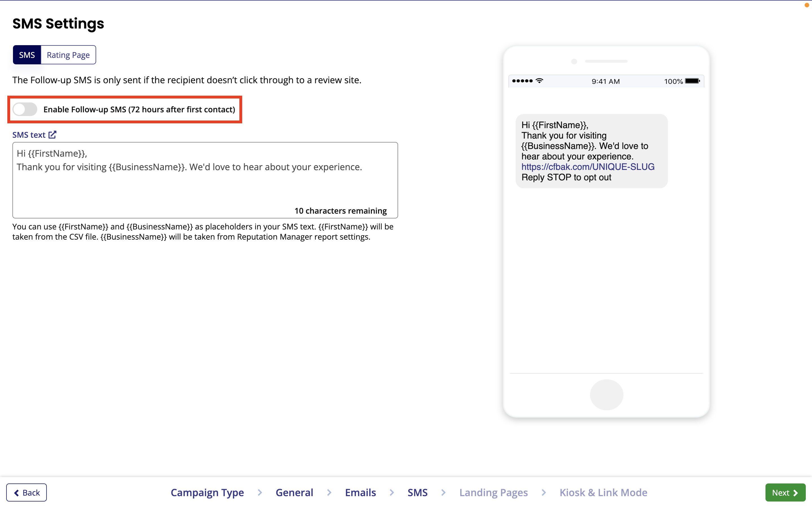Go back with the Back button

click(27, 492)
